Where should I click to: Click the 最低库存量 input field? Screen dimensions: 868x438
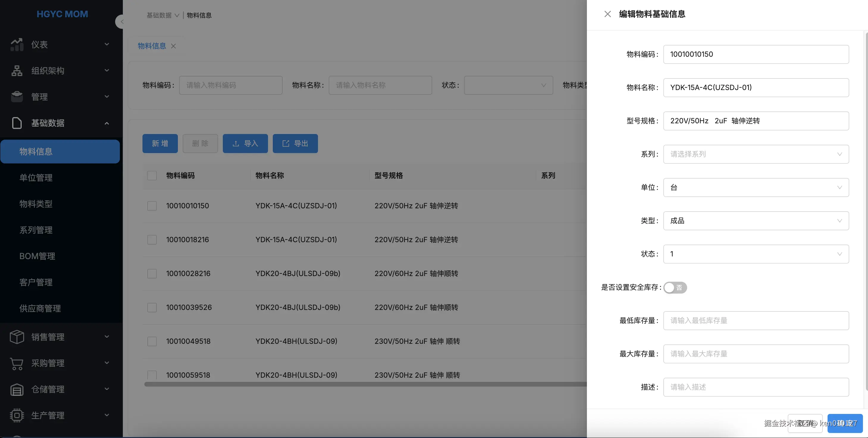point(756,321)
